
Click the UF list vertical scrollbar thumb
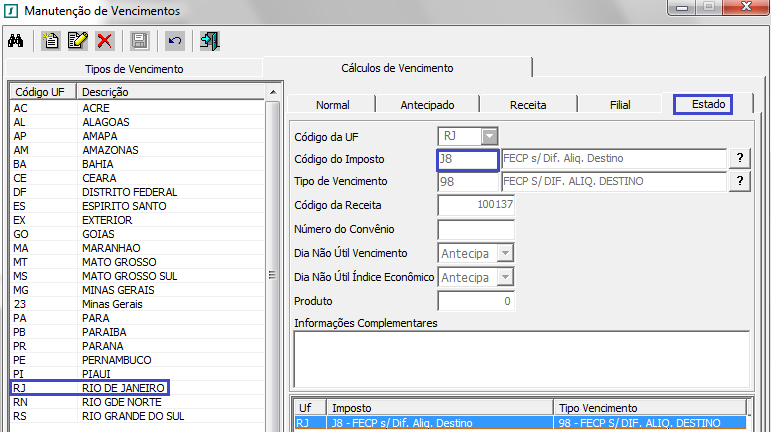272,275
